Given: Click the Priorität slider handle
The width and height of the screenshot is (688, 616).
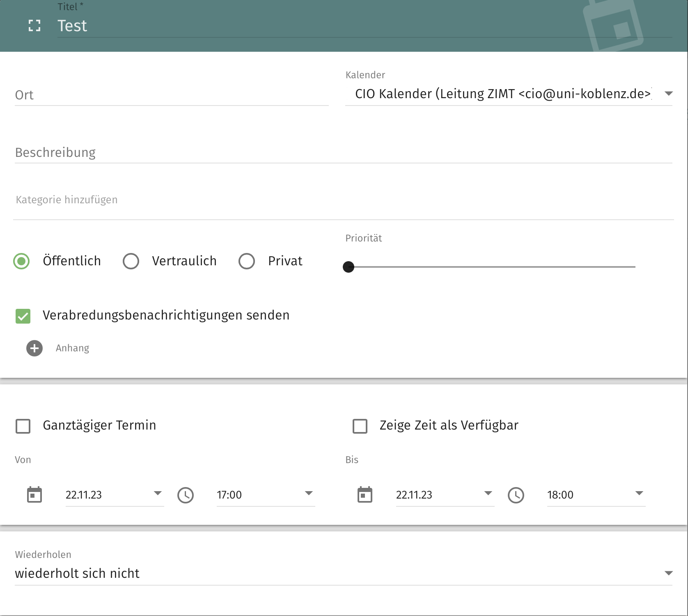Looking at the screenshot, I should (x=349, y=267).
